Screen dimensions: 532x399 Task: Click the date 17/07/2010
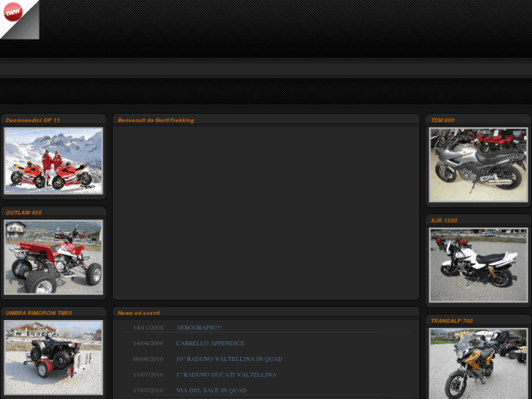(x=148, y=390)
